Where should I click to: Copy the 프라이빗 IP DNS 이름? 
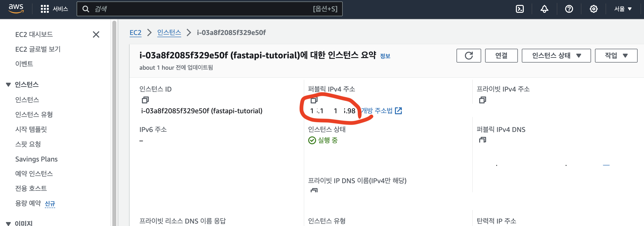point(314,190)
